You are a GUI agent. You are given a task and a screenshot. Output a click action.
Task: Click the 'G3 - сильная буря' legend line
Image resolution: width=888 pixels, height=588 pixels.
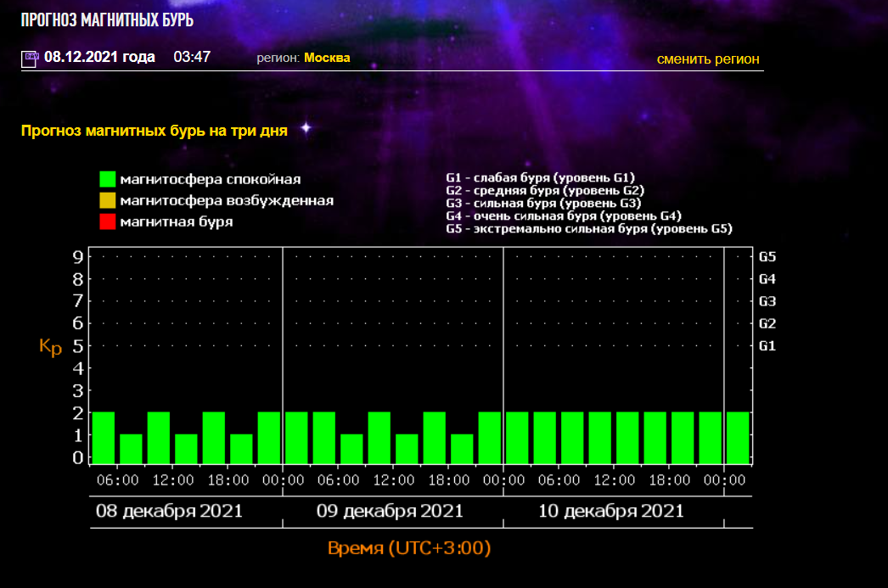pos(543,203)
